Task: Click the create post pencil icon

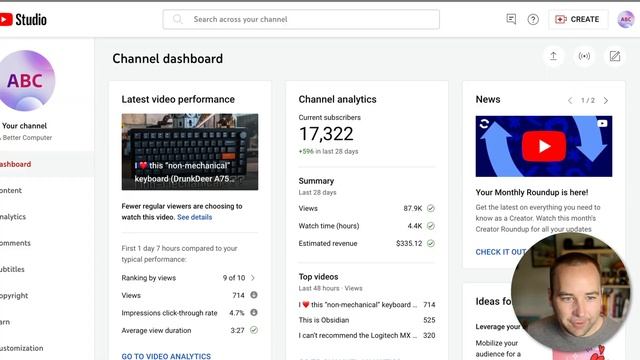Action: [x=615, y=56]
